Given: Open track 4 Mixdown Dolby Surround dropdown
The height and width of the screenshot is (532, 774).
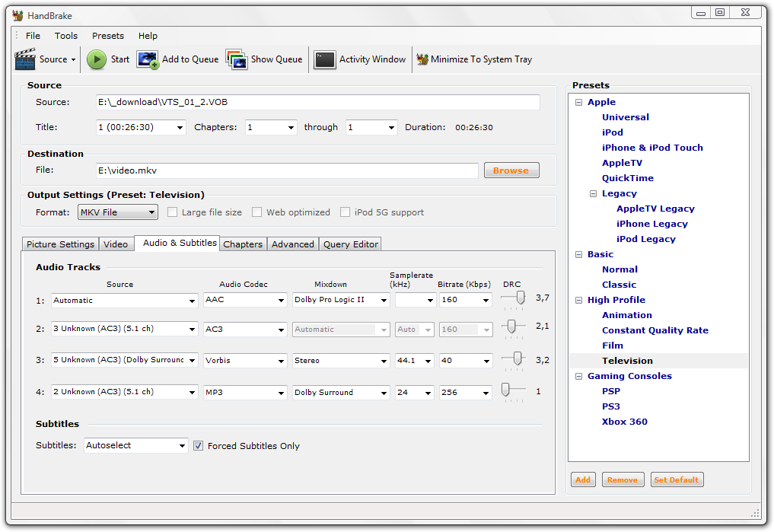Looking at the screenshot, I should click(x=341, y=392).
